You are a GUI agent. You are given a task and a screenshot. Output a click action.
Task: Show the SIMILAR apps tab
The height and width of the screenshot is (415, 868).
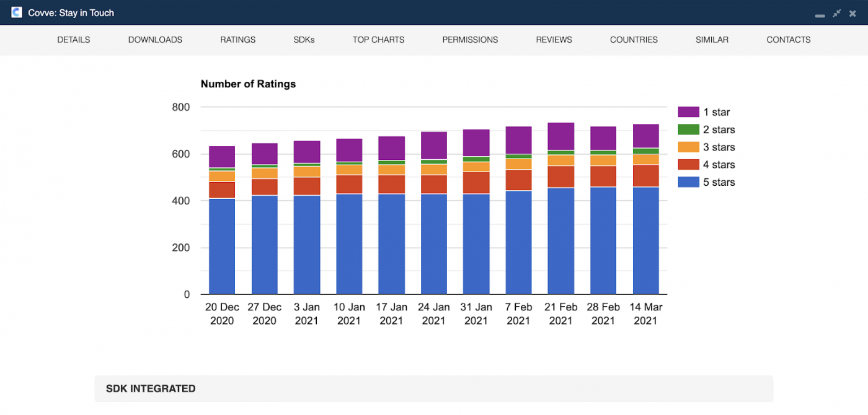712,40
